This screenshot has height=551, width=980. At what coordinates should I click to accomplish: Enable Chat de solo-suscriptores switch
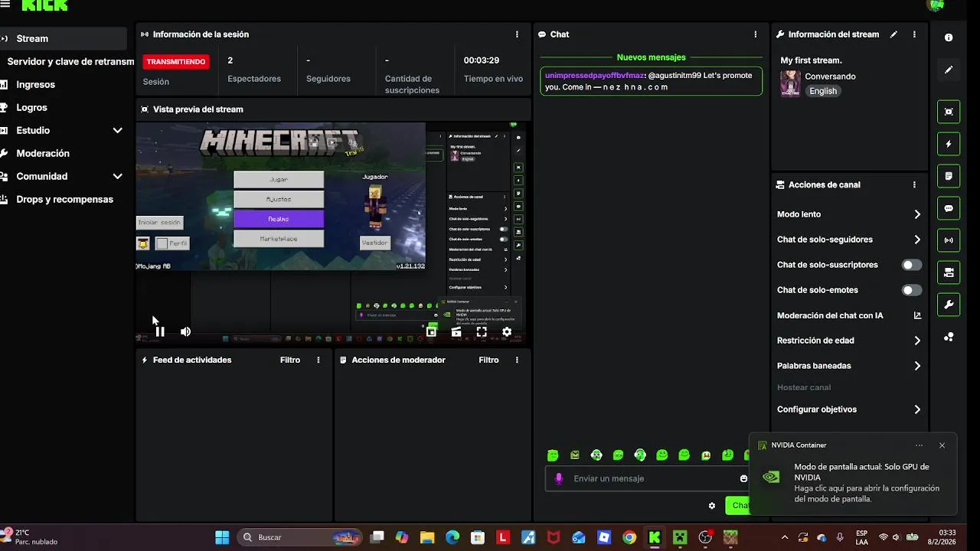click(x=911, y=265)
